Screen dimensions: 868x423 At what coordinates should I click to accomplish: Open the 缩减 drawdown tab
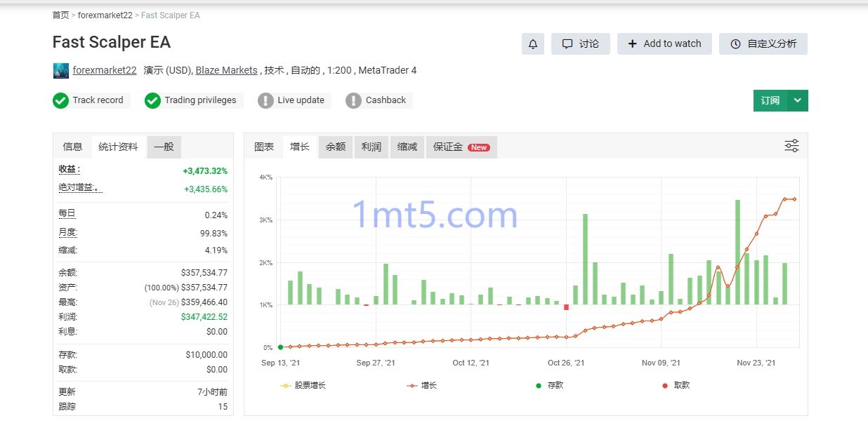(407, 147)
